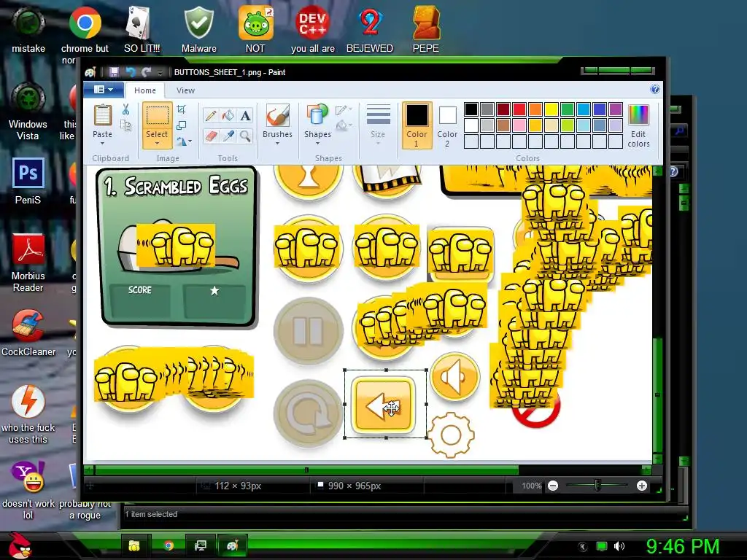Click the Paste clipboard icon
Screen dimensions: 747x560
coord(102,115)
